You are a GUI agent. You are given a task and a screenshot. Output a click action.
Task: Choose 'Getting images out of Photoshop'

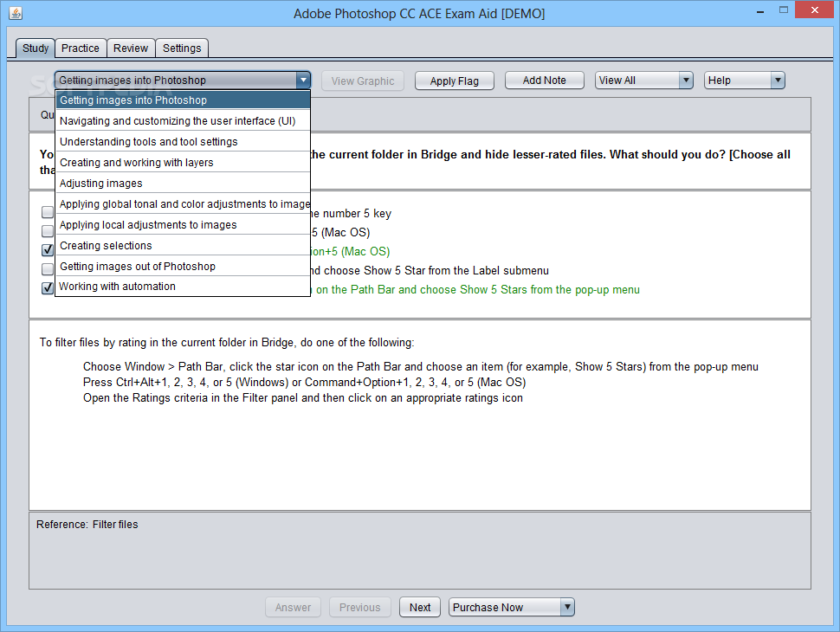[x=183, y=266]
